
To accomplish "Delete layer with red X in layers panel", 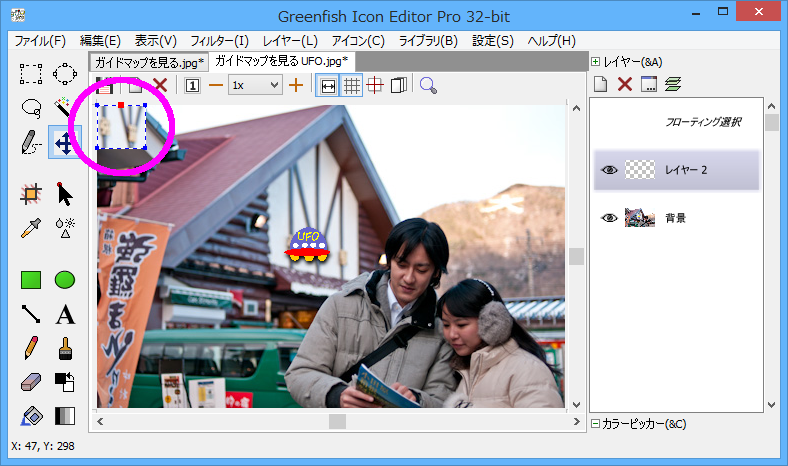I will click(x=625, y=85).
